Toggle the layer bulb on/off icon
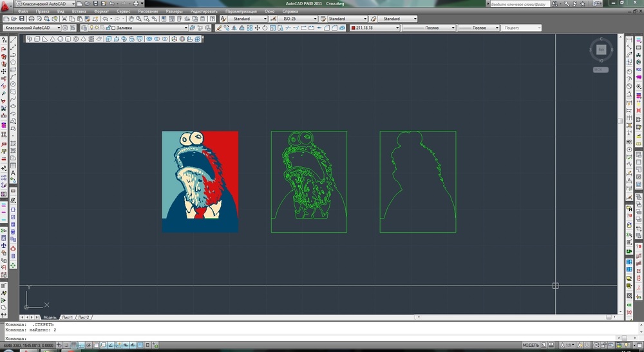 (91, 28)
